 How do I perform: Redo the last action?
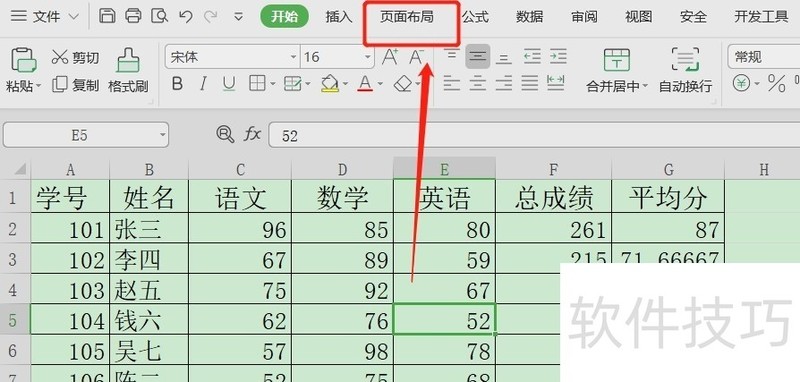210,16
